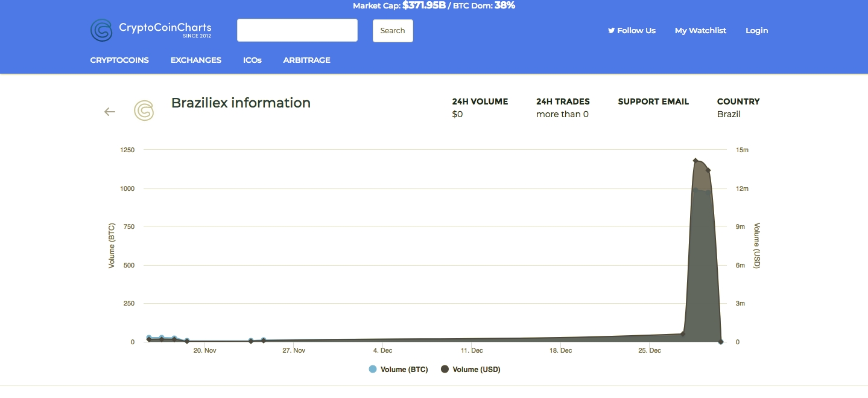Select the 24H TRADES label
This screenshot has height=398, width=868.
click(x=563, y=101)
